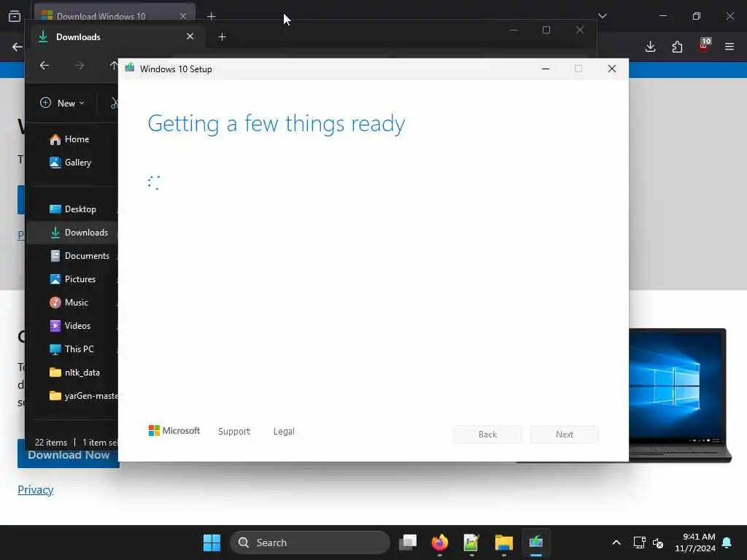The image size is (747, 560).
Task: Open the Privacy link on the webpage
Action: click(35, 489)
